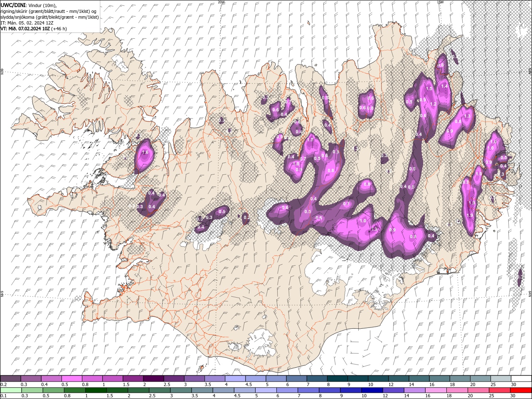Click the '15W' longitude label
This screenshot has height=399, width=532.
[440, 2]
